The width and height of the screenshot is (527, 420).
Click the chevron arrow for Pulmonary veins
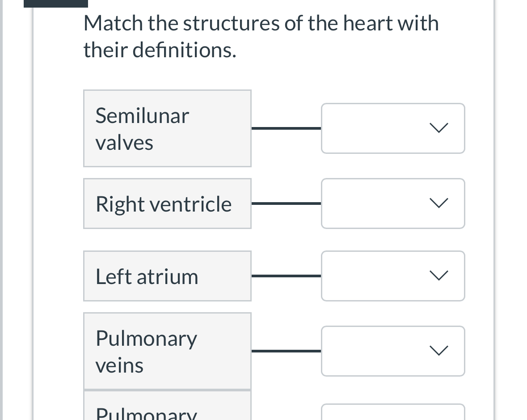click(x=438, y=351)
